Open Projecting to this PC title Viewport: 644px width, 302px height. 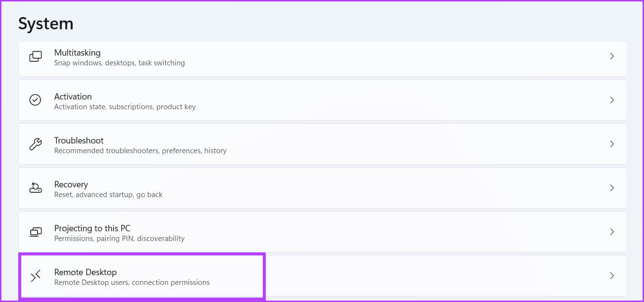92,228
